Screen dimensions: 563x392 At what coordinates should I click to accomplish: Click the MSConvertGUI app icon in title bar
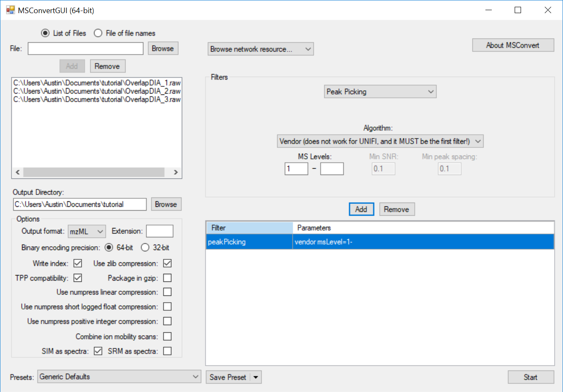tap(10, 10)
